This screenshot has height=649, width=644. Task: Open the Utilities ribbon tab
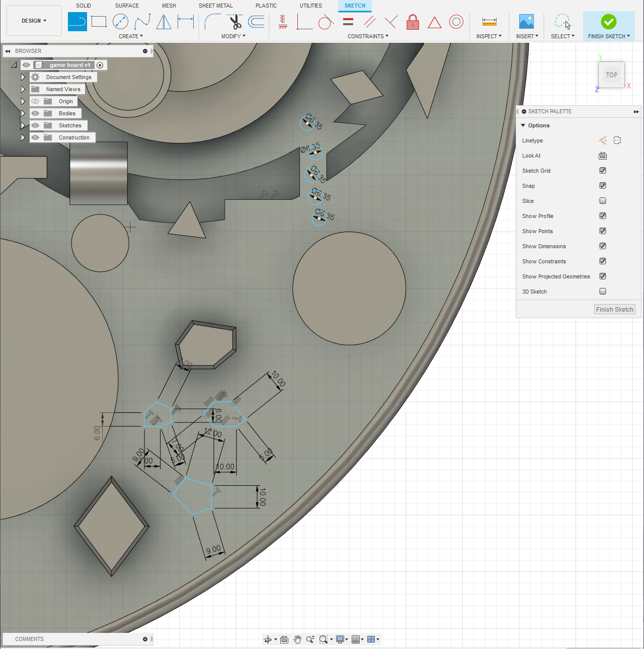[310, 6]
